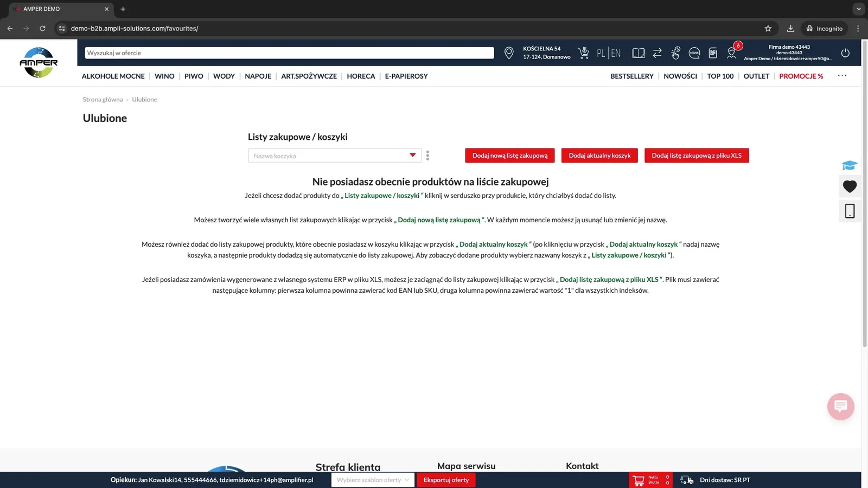This screenshot has height=488, width=868.
Task: Click Dodaj listę zakupową z pliku XLS button
Action: click(697, 156)
